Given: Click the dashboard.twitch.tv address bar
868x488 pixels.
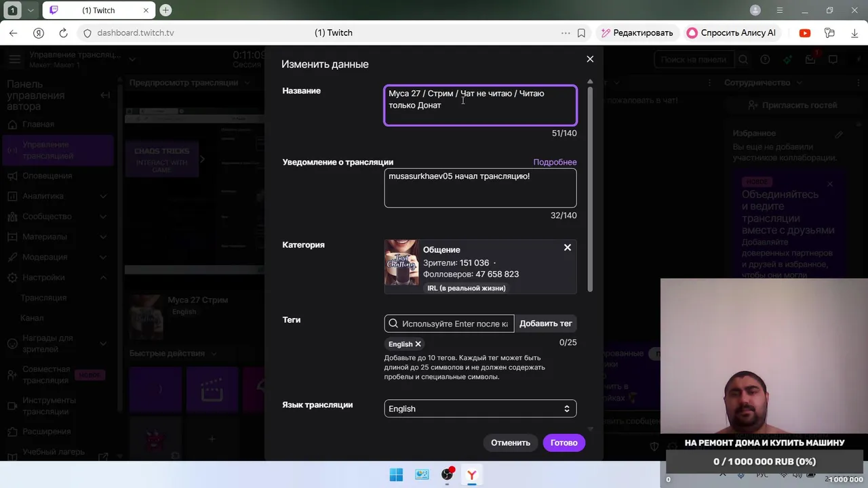Looking at the screenshot, I should click(135, 33).
